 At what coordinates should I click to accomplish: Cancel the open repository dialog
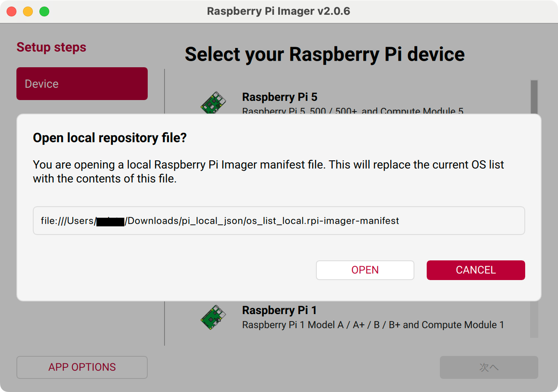476,270
